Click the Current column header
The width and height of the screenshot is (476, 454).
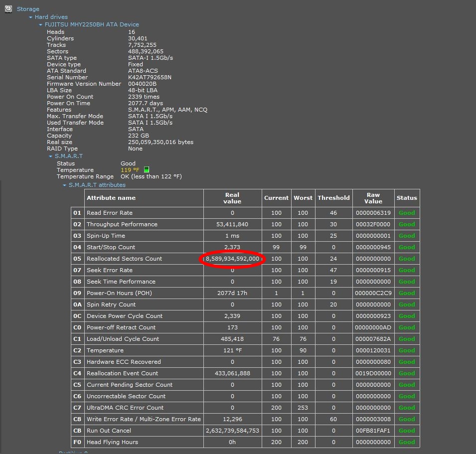[x=276, y=198]
